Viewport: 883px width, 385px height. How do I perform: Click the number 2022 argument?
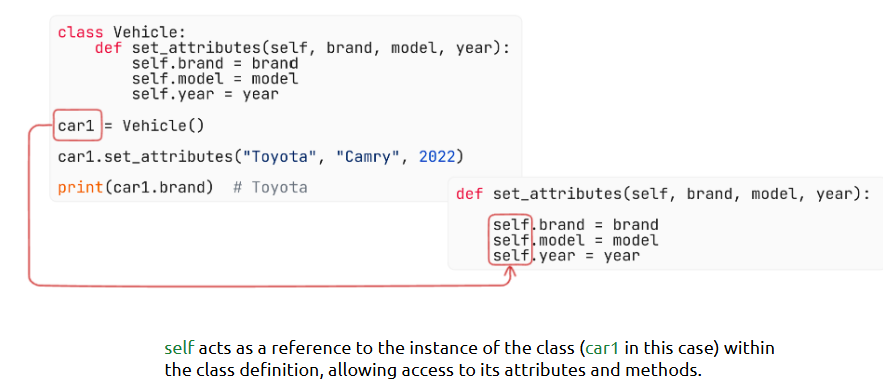click(436, 156)
